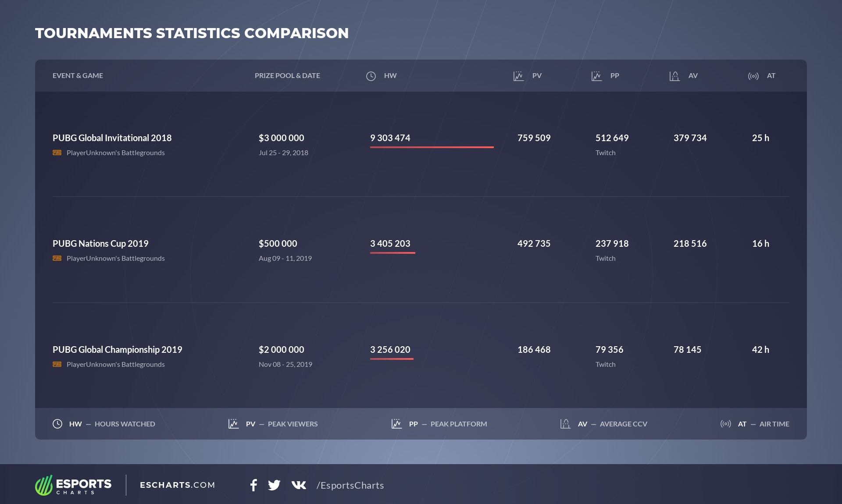This screenshot has height=504, width=842.
Task: Click the Esports Charts logo
Action: coord(73,485)
